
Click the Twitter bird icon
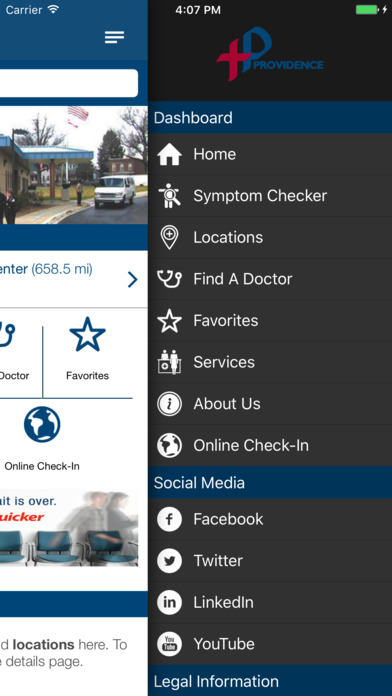[x=169, y=561]
